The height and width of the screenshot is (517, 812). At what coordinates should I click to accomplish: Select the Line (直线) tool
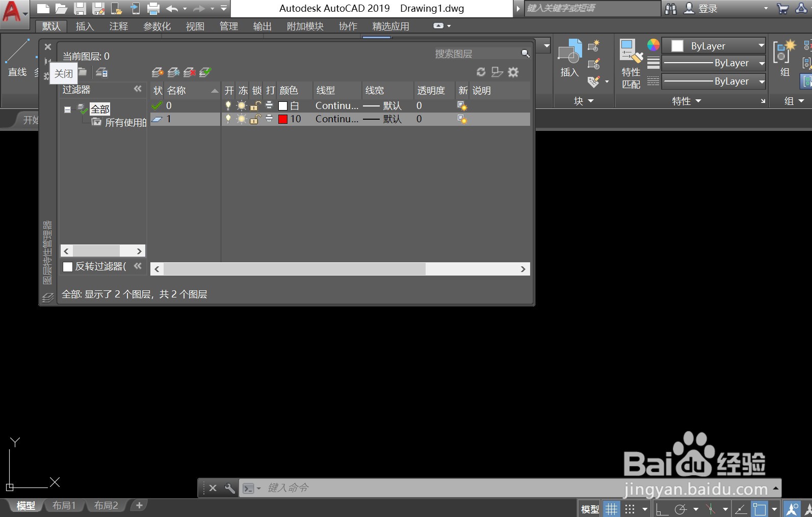(x=17, y=59)
